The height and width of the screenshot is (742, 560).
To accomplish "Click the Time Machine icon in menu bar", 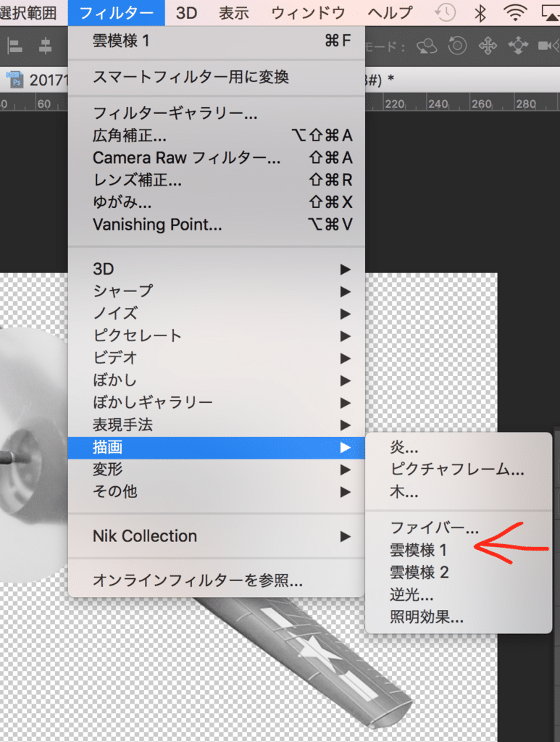I will tap(446, 12).
